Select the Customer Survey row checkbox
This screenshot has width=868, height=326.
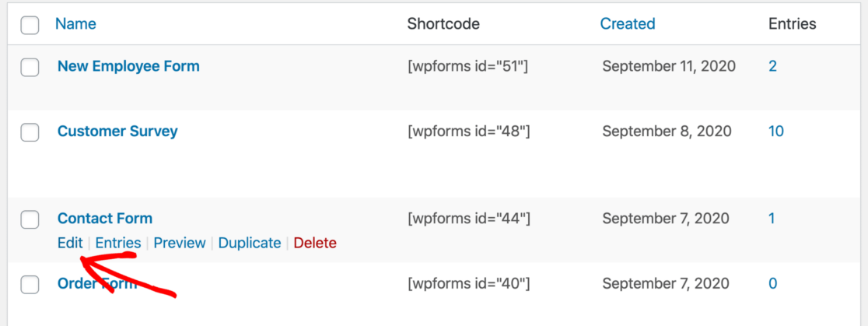pyautogui.click(x=30, y=133)
